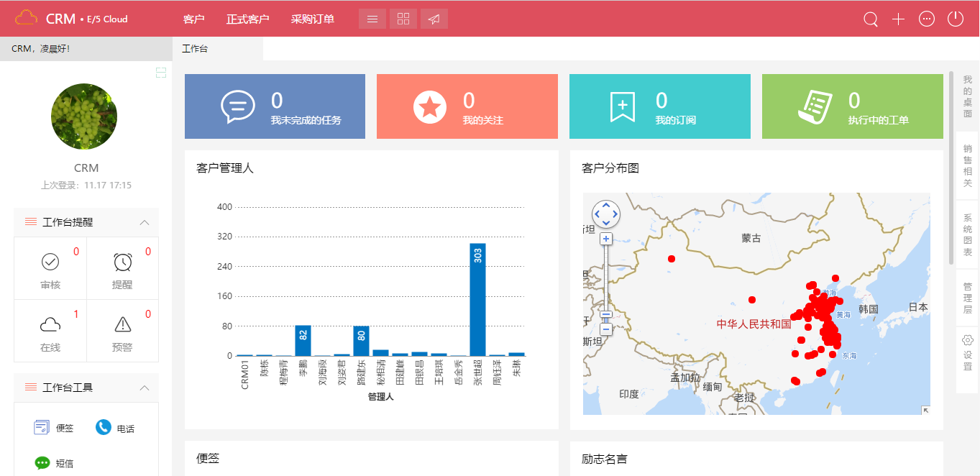Collapse the 工作台提醒 panel chevron
The width and height of the screenshot is (980, 476).
pyautogui.click(x=145, y=222)
